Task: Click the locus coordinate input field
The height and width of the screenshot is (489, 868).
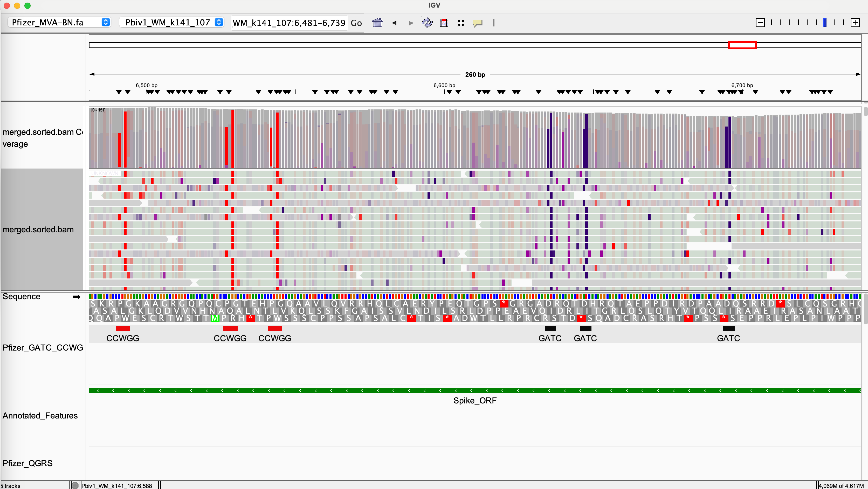Action: (289, 23)
